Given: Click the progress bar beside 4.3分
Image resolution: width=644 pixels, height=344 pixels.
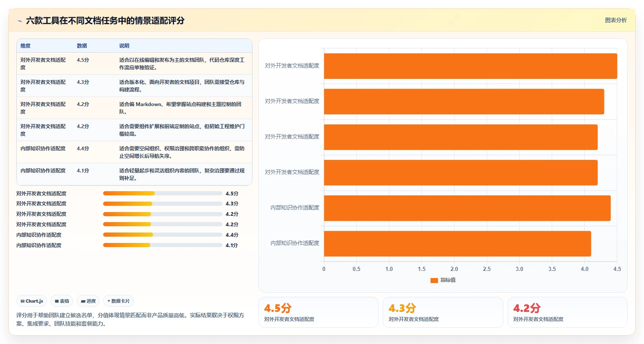Looking at the screenshot, I should click(x=163, y=204).
